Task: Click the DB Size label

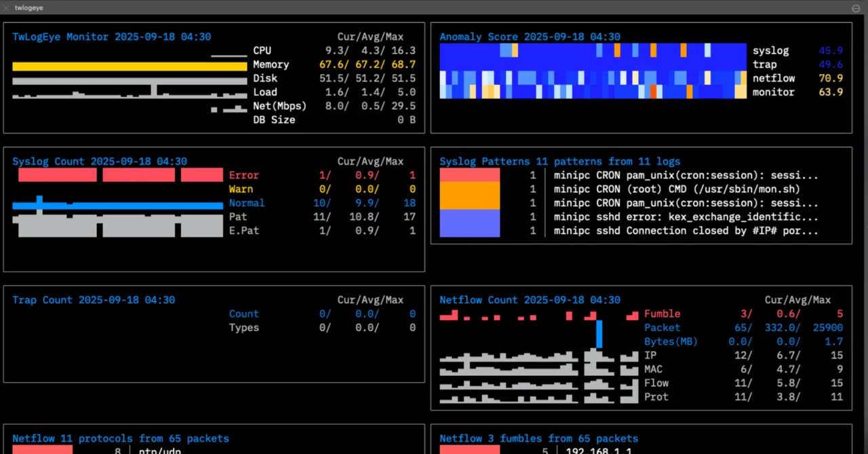Action: pos(274,119)
